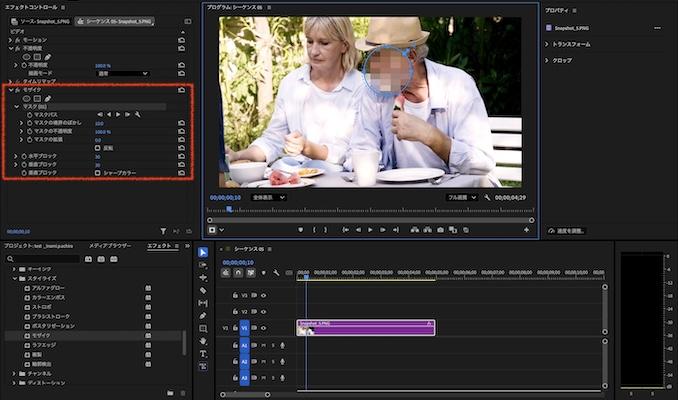Select the Pen tool in toolbar
Viewport: 678px width, 400px height.
203,315
